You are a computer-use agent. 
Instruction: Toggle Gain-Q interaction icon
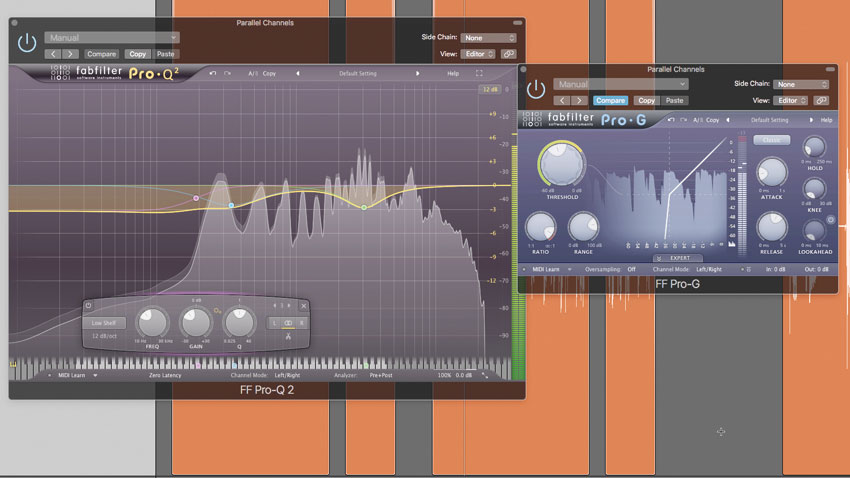217,311
